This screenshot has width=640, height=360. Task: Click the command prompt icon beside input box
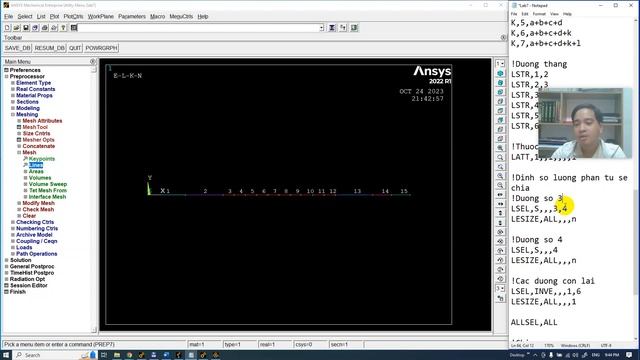[x=73, y=28]
